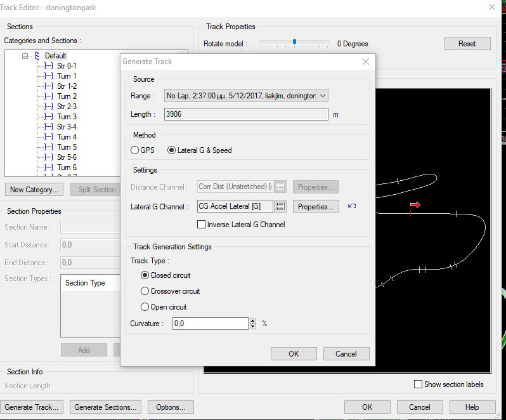Select Lateral G & Speed method
506x420 pixels.
tap(171, 150)
